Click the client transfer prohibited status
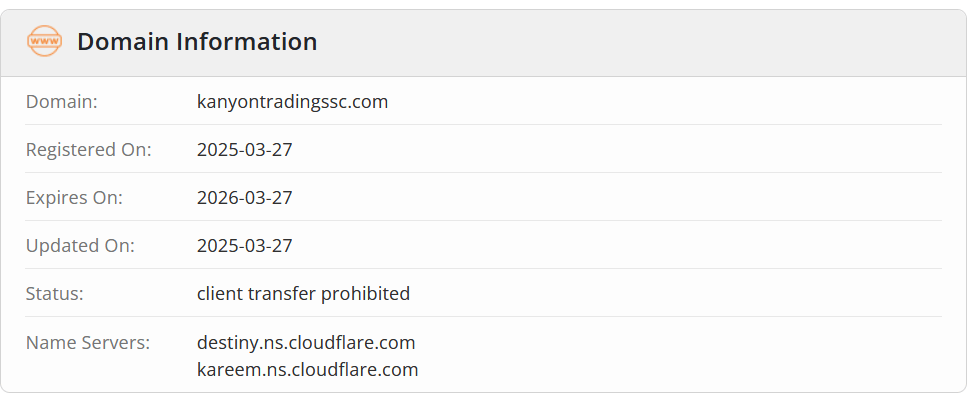Screen dimensions: 969x396 [303, 293]
